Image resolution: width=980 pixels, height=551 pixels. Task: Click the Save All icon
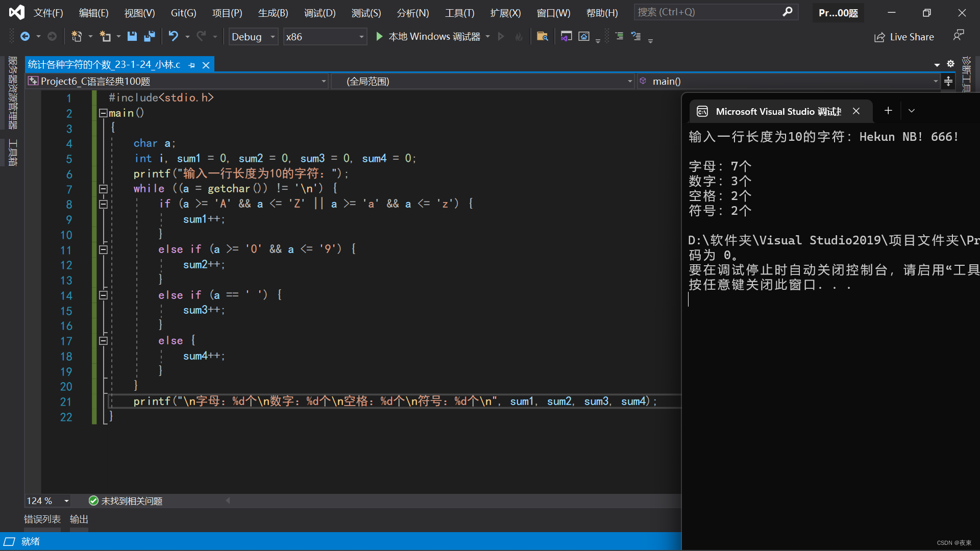[x=149, y=36]
